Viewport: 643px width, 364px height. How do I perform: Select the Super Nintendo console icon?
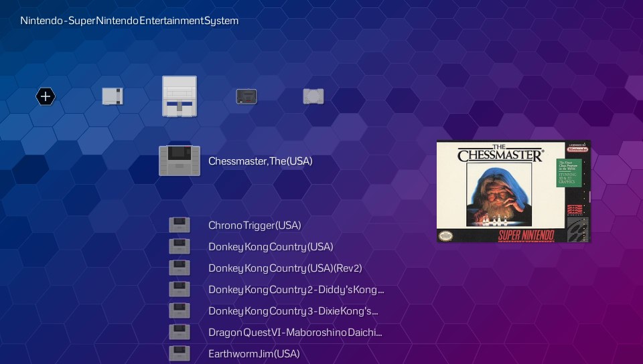pos(180,96)
